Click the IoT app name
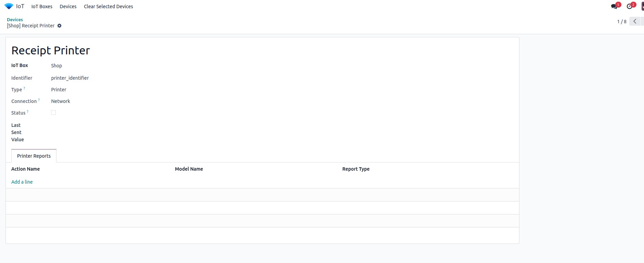The width and height of the screenshot is (644, 263). coord(20,6)
